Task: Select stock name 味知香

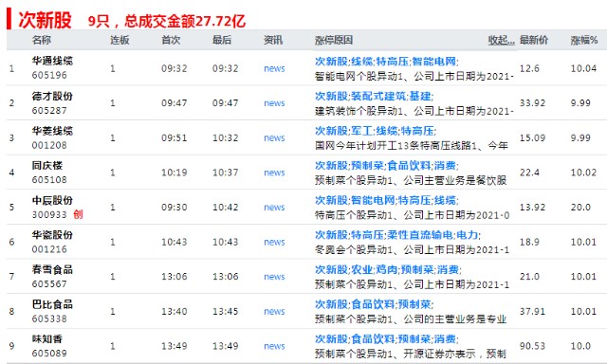Action: [x=47, y=338]
